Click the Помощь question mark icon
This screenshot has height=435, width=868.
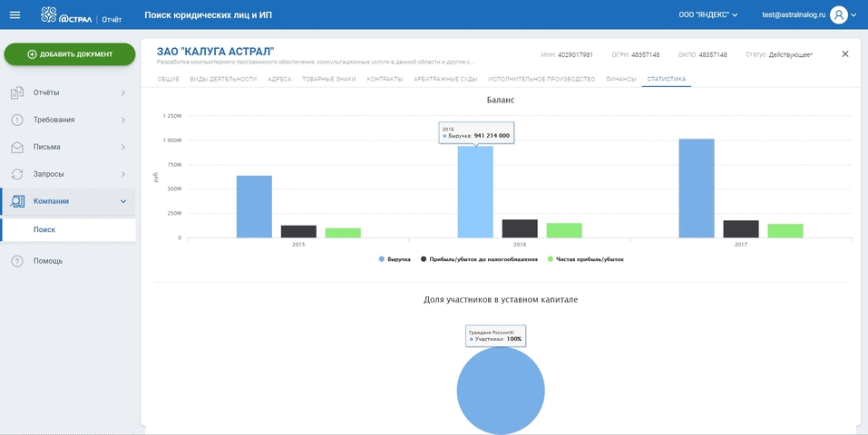tap(17, 261)
